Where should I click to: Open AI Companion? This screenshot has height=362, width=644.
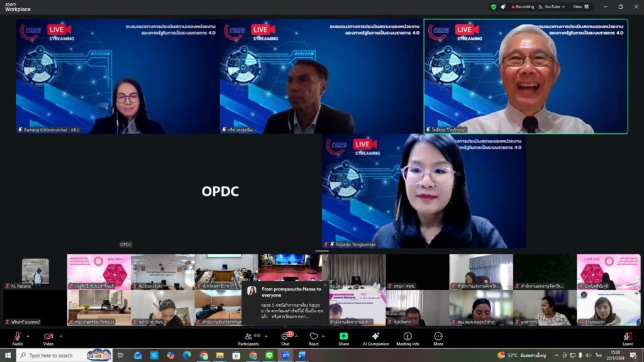point(375,338)
